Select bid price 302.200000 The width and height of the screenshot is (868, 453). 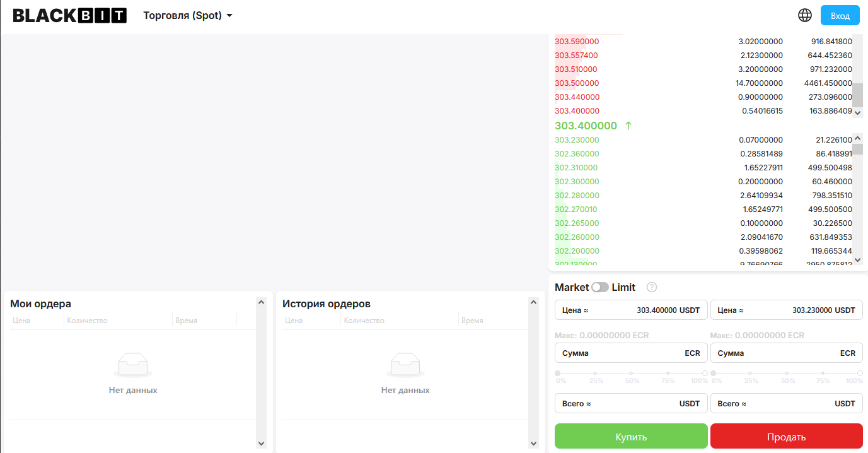pos(577,251)
